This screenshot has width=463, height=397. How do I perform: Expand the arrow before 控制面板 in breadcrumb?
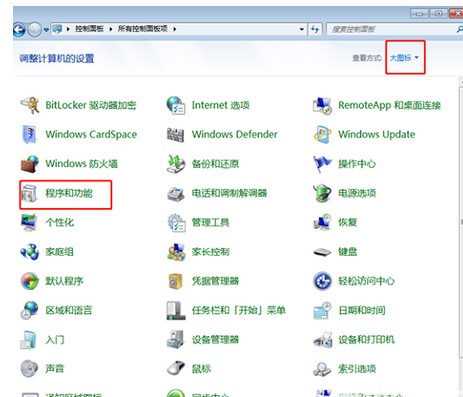[68, 29]
